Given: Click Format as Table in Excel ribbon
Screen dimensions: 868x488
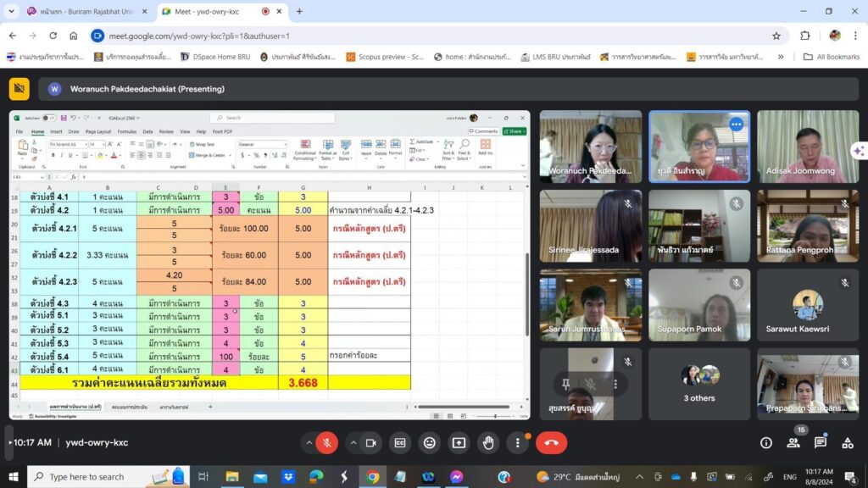Looking at the screenshot, I should (328, 150).
